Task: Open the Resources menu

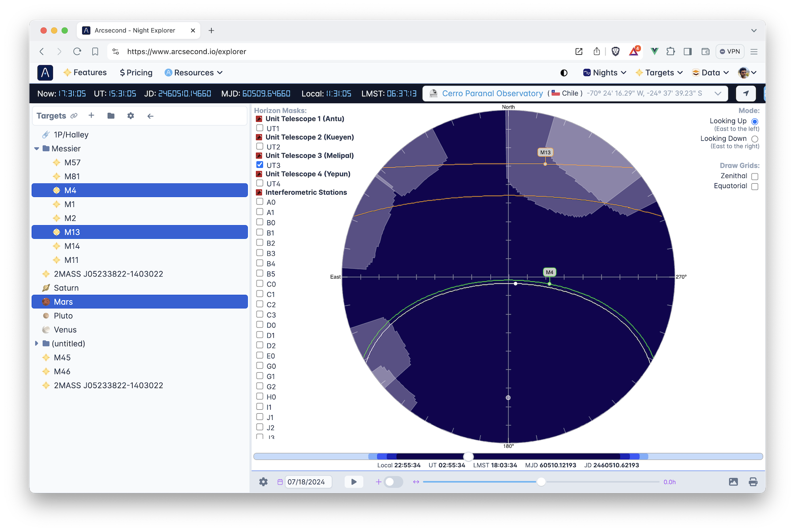Action: point(193,73)
